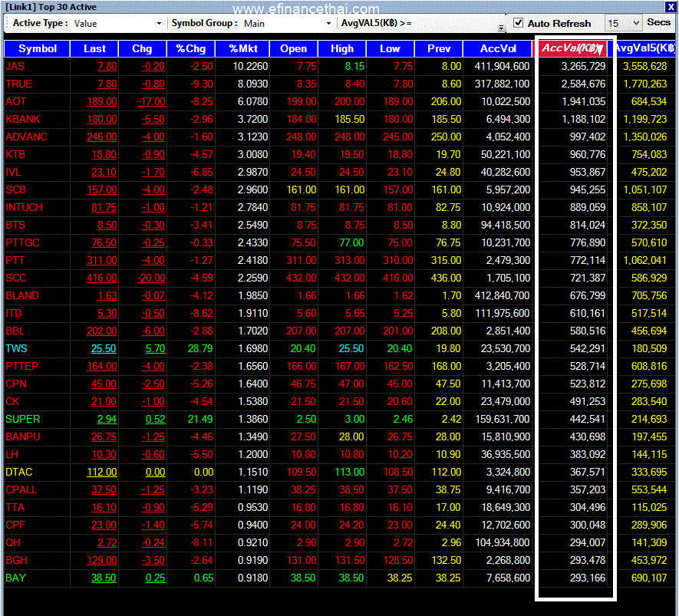Screen dimensions: 679x616
Task: Select the AOT symbol
Action: pos(16,102)
